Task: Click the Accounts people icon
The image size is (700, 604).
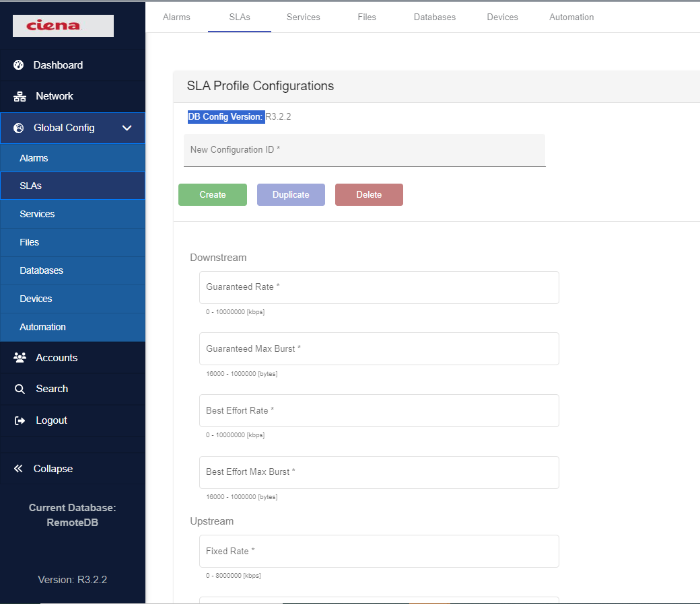Action: tap(20, 358)
